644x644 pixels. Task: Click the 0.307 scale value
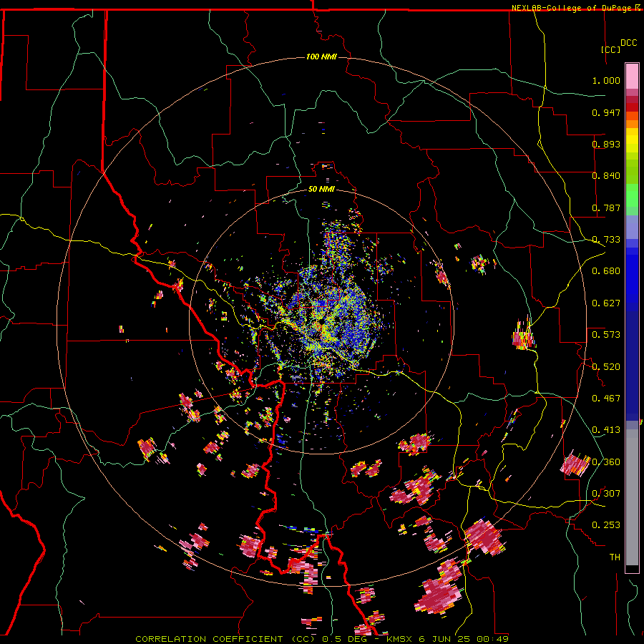tap(606, 494)
